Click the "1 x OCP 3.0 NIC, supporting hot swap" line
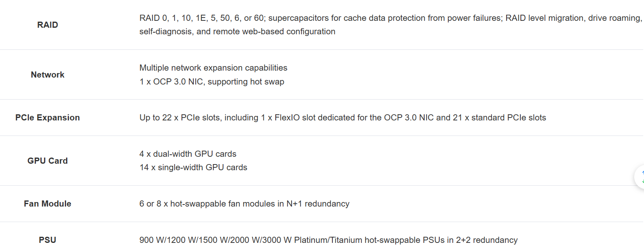644x249 pixels. pyautogui.click(x=212, y=82)
